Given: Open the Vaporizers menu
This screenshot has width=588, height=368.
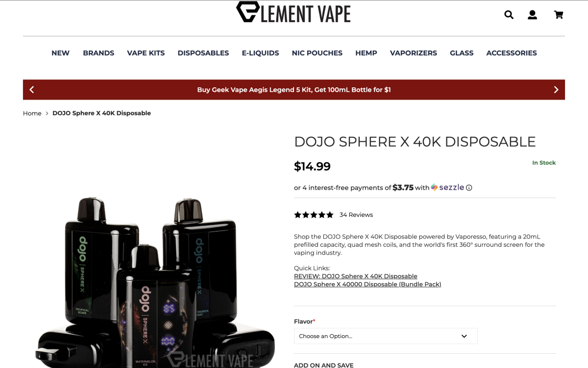Looking at the screenshot, I should point(414,53).
